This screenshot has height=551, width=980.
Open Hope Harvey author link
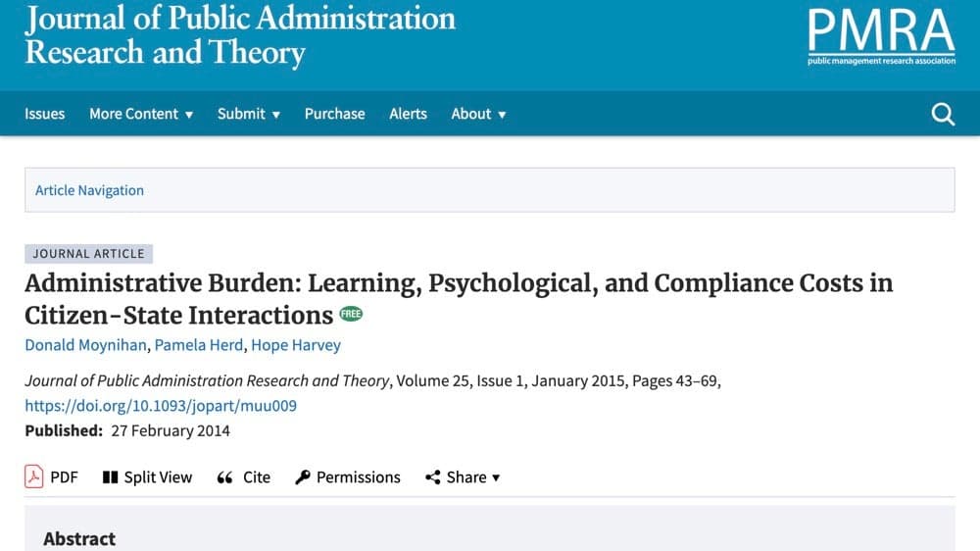(296, 345)
